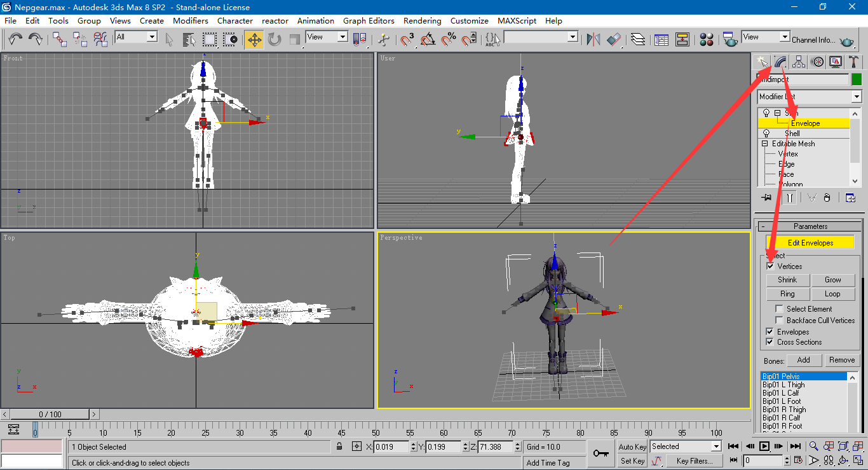868x470 pixels.
Task: Click the Select by Name tool
Action: 189,39
